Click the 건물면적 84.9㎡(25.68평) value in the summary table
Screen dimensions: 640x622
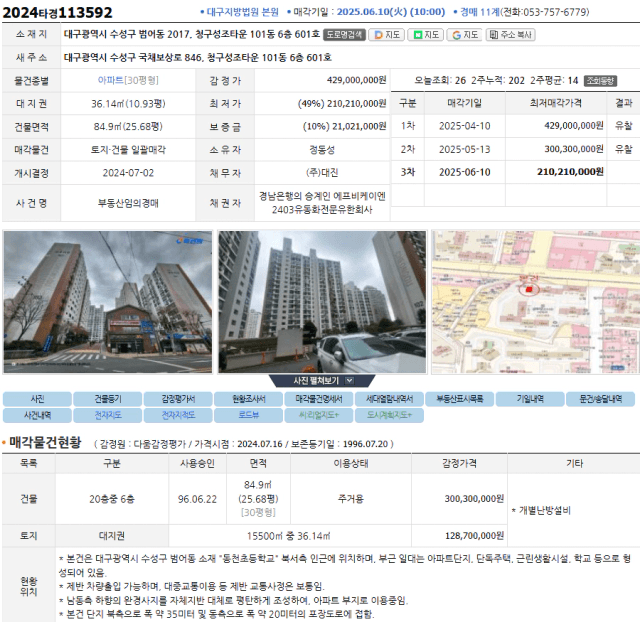pyautogui.click(x=128, y=127)
